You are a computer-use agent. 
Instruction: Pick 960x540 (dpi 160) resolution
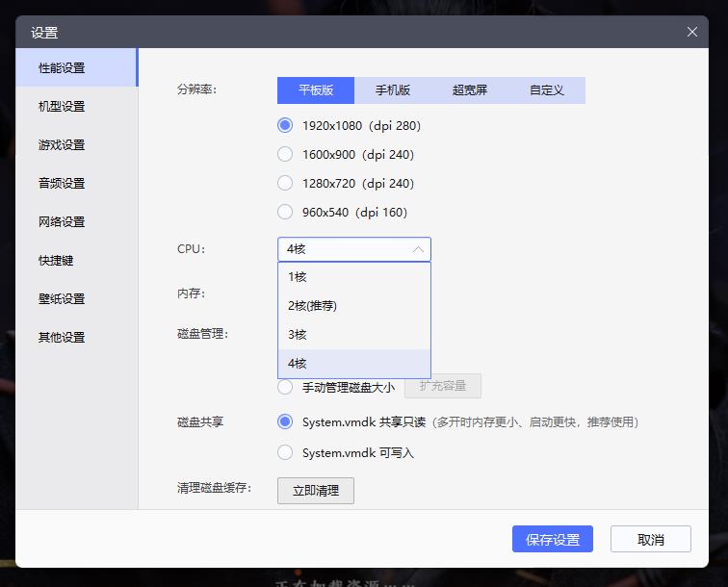pyautogui.click(x=285, y=212)
